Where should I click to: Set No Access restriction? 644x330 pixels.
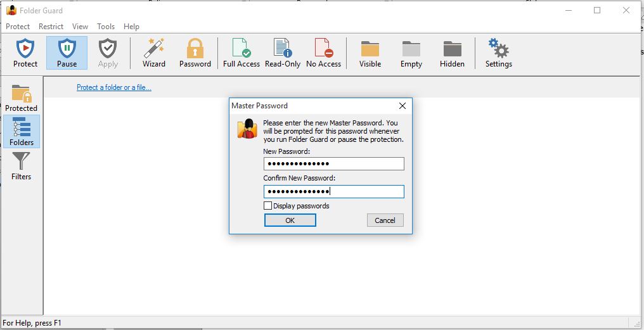(324, 53)
